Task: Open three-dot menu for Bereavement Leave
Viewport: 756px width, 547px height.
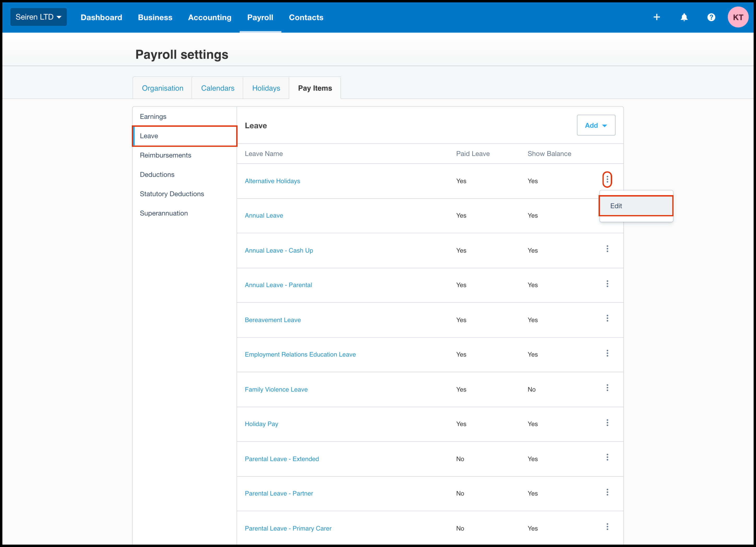Action: [x=607, y=318]
